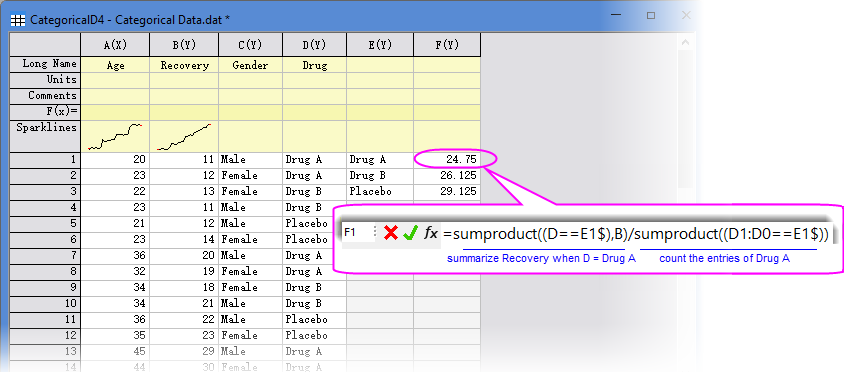Select cell E2 containing Drug B
The image size is (844, 372).
[x=380, y=176]
